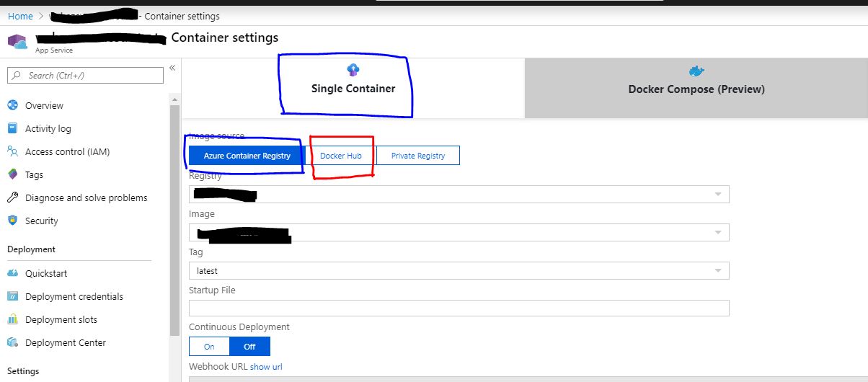Click the Tags icon in sidebar

tap(12, 174)
